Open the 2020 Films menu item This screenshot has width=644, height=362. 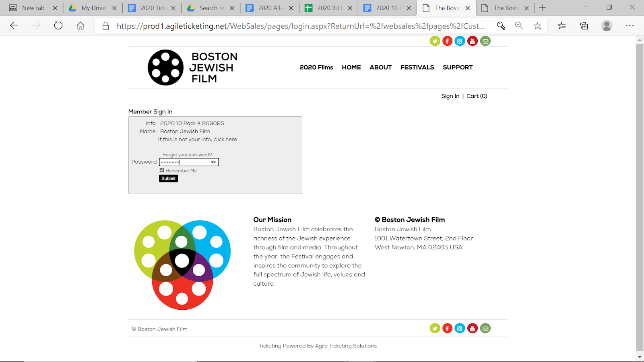(x=316, y=67)
